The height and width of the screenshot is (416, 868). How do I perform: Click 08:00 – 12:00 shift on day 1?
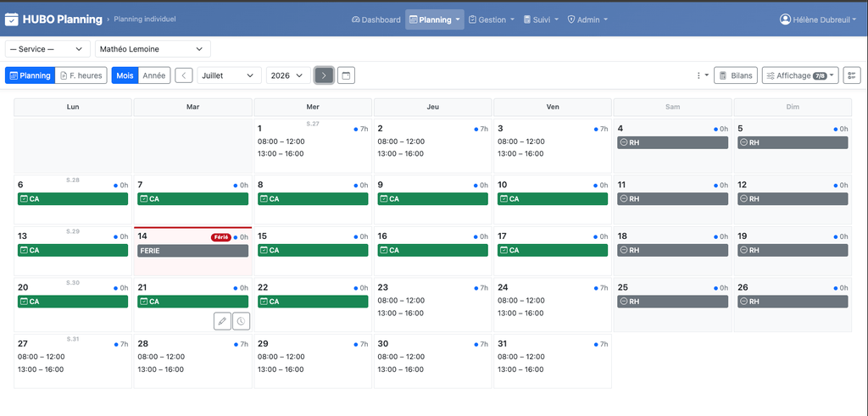click(x=281, y=141)
